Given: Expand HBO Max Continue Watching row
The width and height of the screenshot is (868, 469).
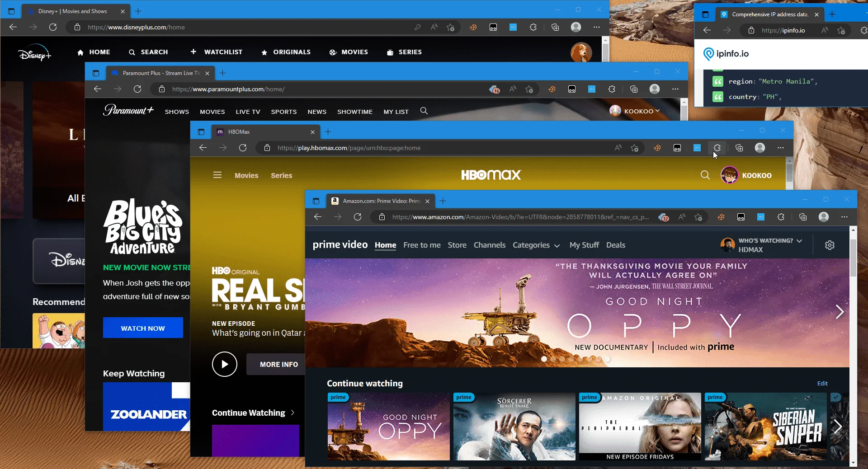Looking at the screenshot, I should point(254,413).
